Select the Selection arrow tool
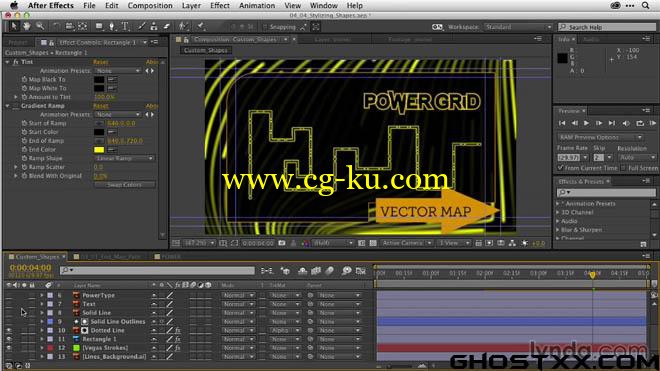 click(14, 27)
